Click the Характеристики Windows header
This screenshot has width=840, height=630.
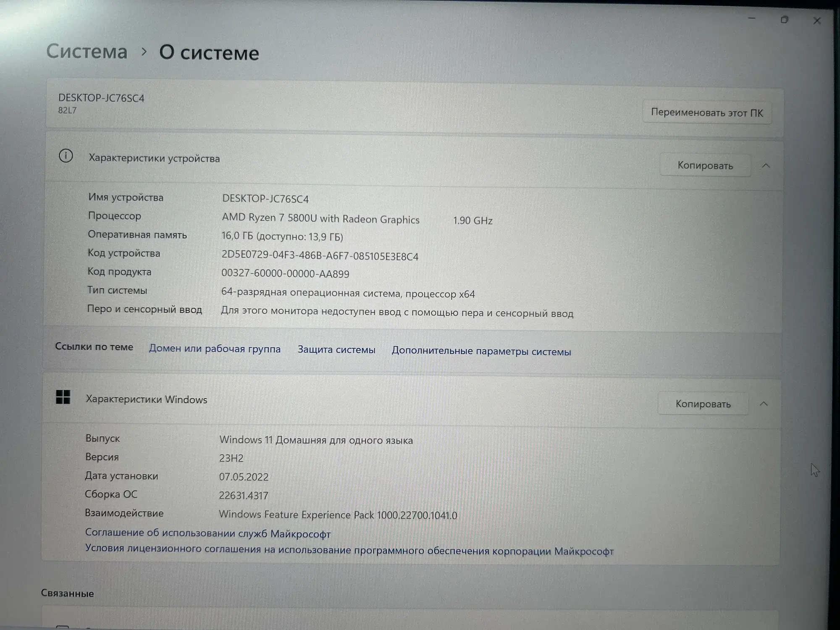tap(147, 399)
